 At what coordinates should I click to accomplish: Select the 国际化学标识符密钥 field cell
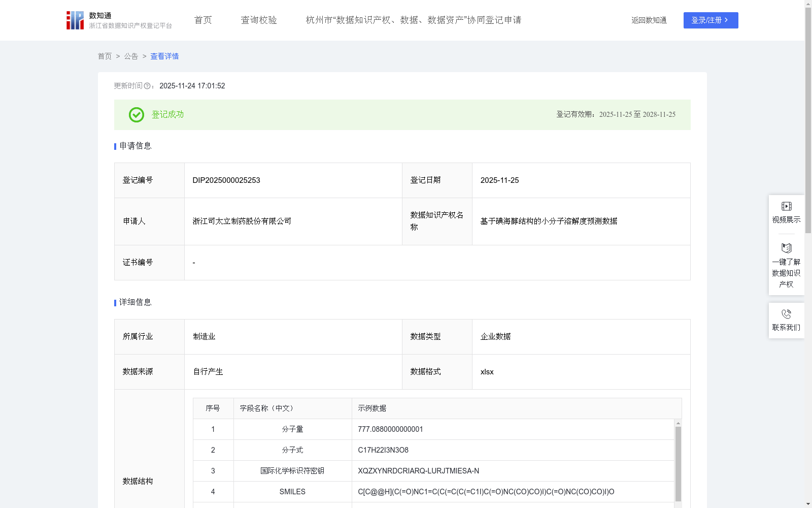tap(293, 471)
